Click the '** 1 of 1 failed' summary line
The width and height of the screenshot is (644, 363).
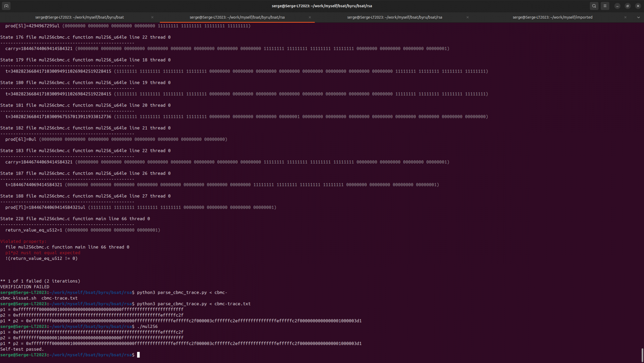tap(40, 281)
